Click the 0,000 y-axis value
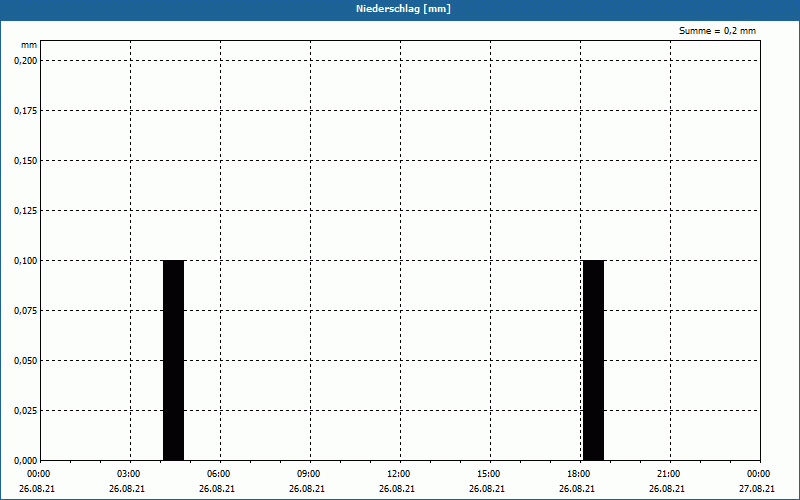Viewport: 800px width, 500px height. [x=26, y=460]
